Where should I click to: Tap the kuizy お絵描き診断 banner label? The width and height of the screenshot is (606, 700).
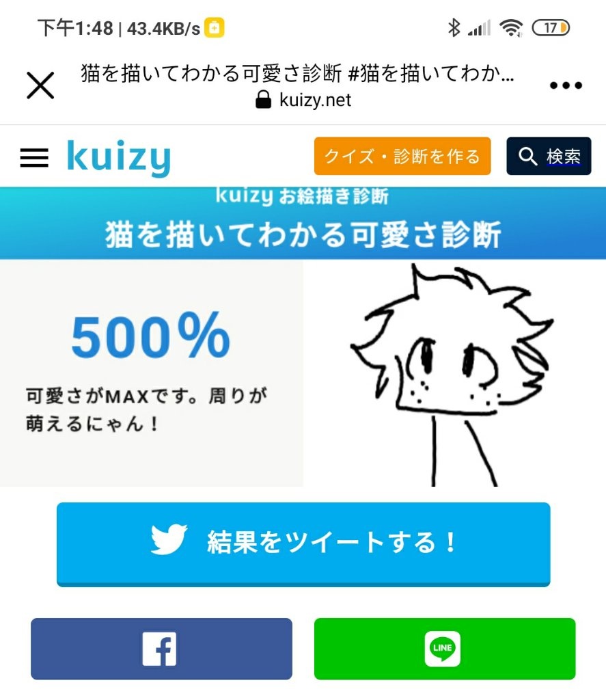(x=302, y=196)
